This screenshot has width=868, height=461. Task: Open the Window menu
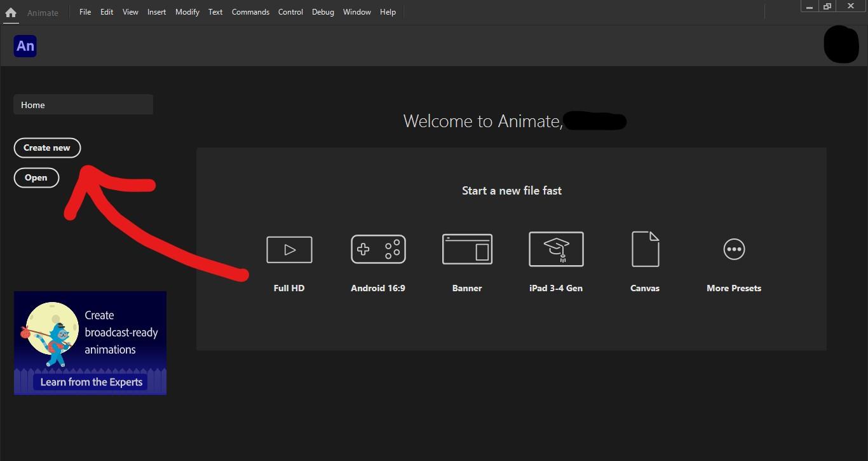tap(357, 12)
